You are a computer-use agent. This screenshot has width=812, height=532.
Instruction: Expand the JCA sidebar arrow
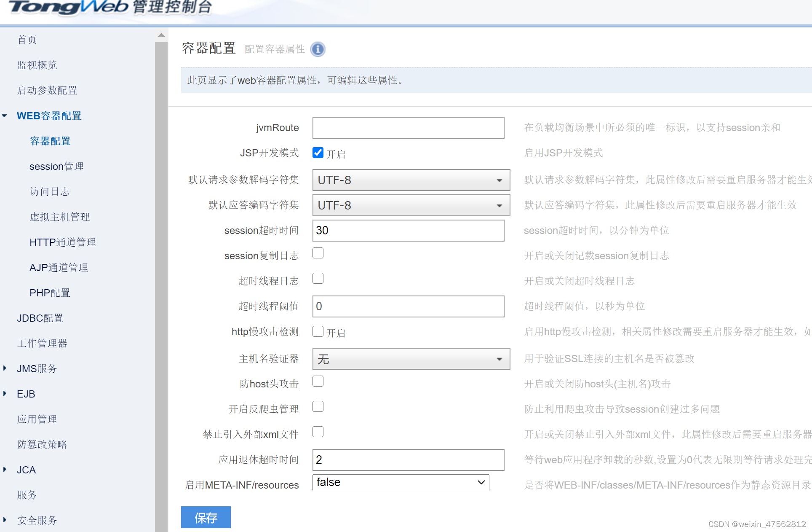pos(5,469)
